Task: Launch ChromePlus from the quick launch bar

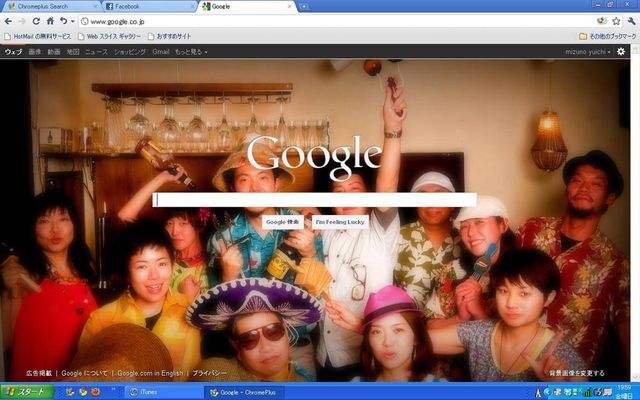Action: coord(70,392)
